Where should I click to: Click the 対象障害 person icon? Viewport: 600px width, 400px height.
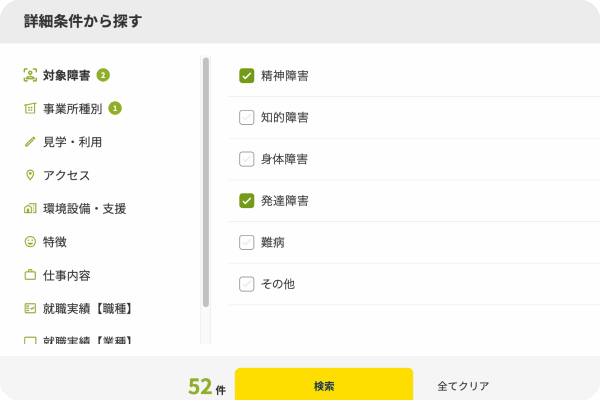pyautogui.click(x=30, y=75)
